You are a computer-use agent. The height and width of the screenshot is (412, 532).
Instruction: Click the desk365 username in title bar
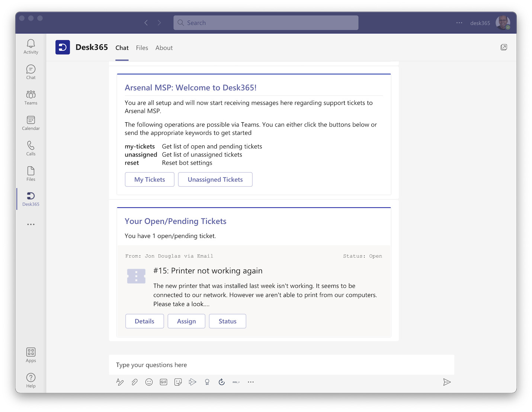[x=480, y=23]
